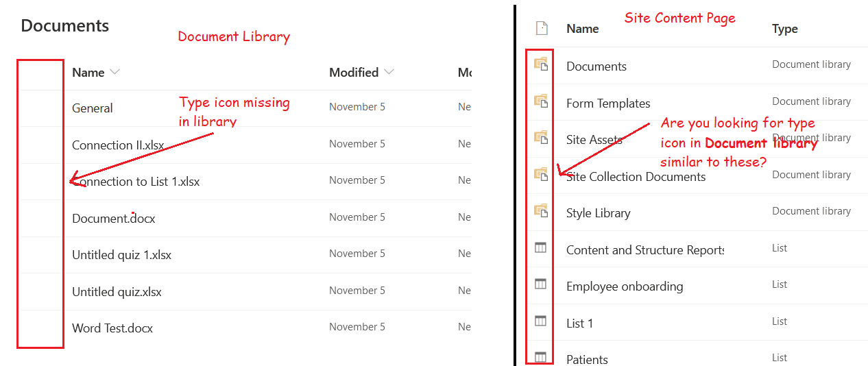Open Connection to List 1.xlsx

point(136,182)
